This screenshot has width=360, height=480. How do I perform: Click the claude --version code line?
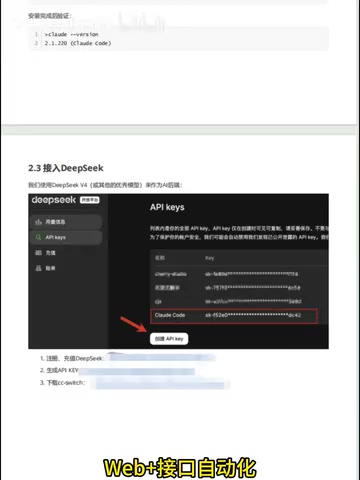coord(71,34)
